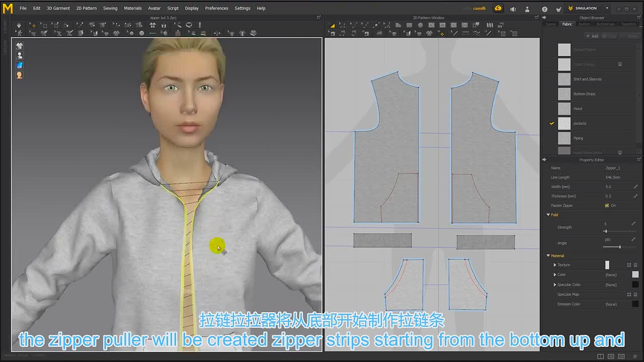Click the blue fabric rendering style icon
Screen dimensions: 644x362
coord(20,65)
